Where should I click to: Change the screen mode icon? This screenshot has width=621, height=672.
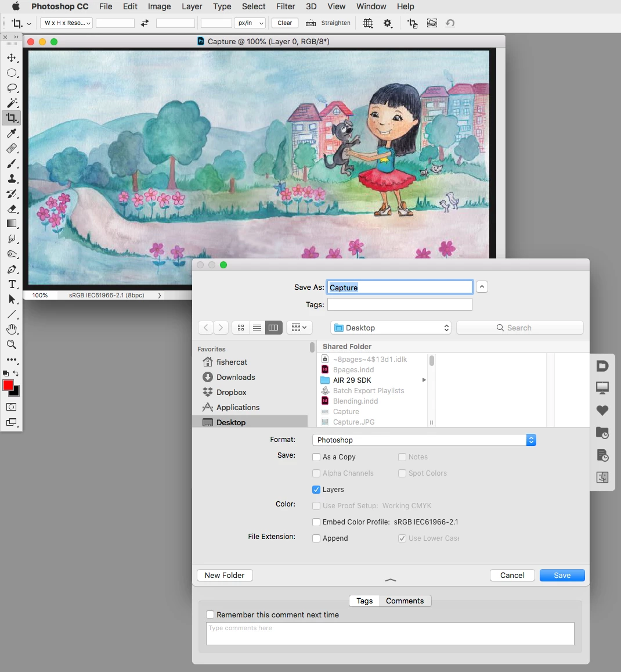11,422
